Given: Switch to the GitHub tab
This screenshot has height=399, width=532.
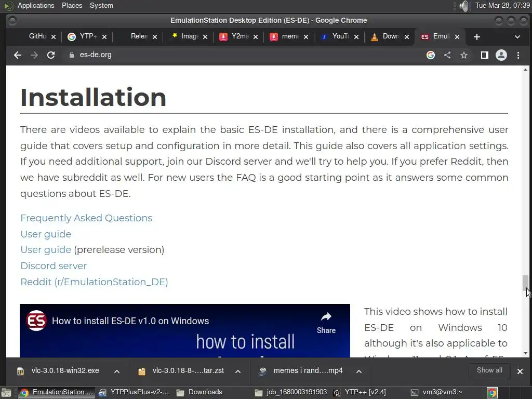Looking at the screenshot, I should pos(37,36).
